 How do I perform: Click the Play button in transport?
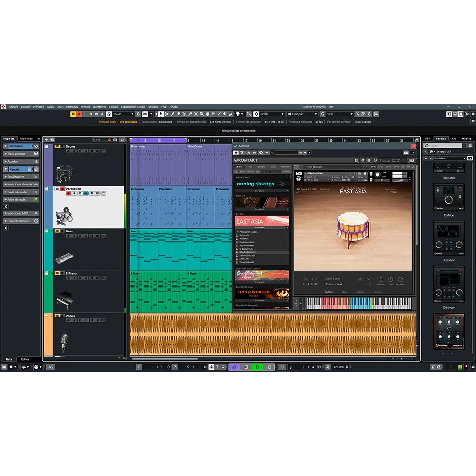[258, 367]
